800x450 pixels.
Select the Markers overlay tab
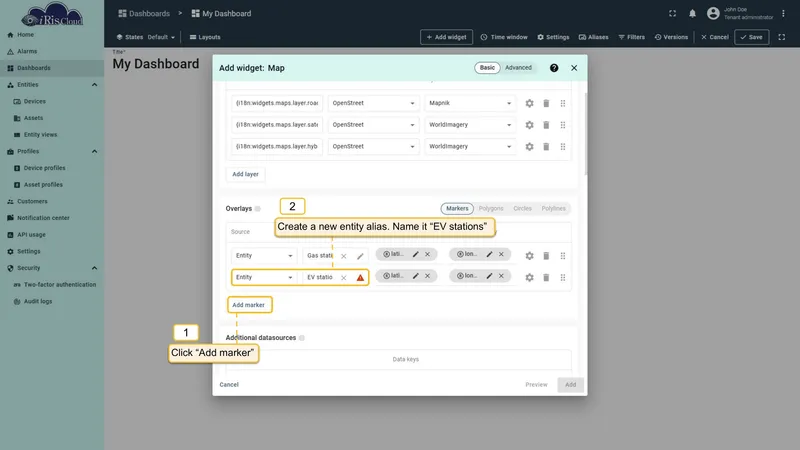click(457, 209)
